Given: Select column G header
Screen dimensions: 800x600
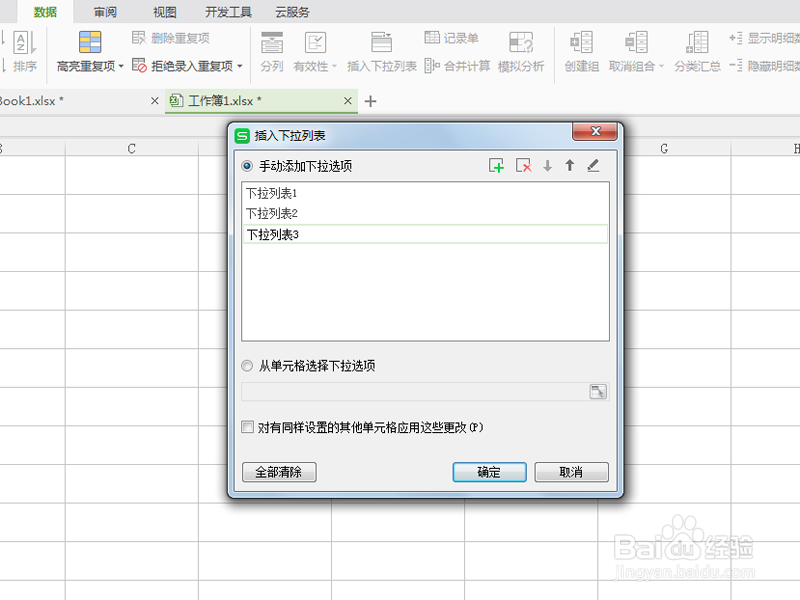Looking at the screenshot, I should pyautogui.click(x=664, y=148).
